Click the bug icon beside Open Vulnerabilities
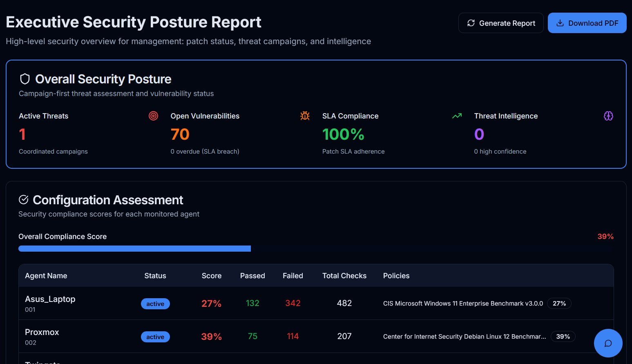This screenshot has height=364, width=632. (x=305, y=116)
